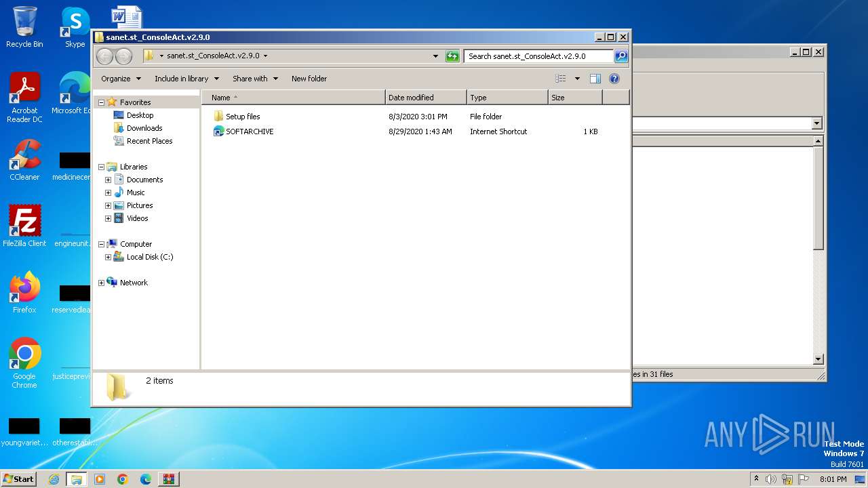This screenshot has height=488, width=868.
Task: Open Microsoft Edge desktop shortcut
Action: pos(73,94)
